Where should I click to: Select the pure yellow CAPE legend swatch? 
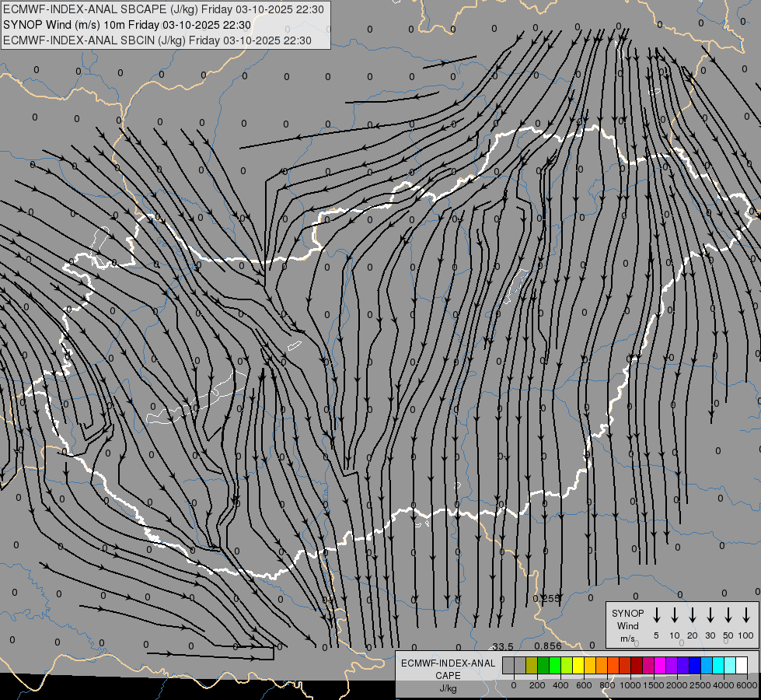click(578, 665)
